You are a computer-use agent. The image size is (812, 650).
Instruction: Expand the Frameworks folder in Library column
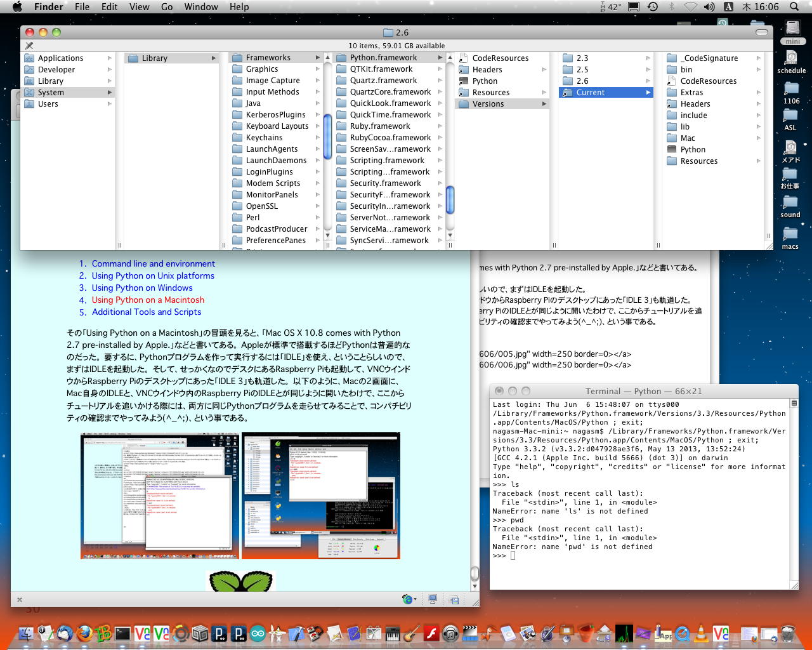tap(268, 58)
